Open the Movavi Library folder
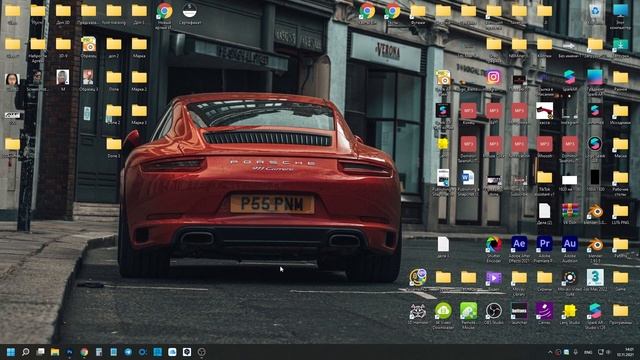Viewport: 640px width, 360px height. click(519, 278)
